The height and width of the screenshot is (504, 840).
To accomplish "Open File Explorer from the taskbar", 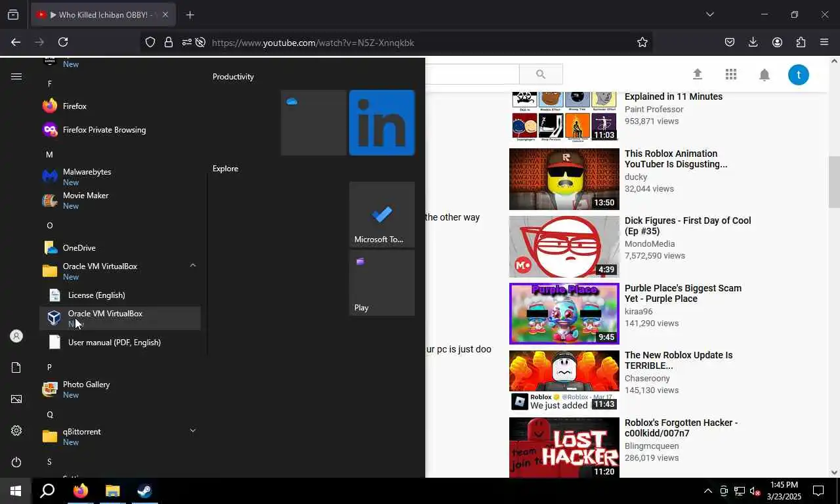I will [113, 491].
